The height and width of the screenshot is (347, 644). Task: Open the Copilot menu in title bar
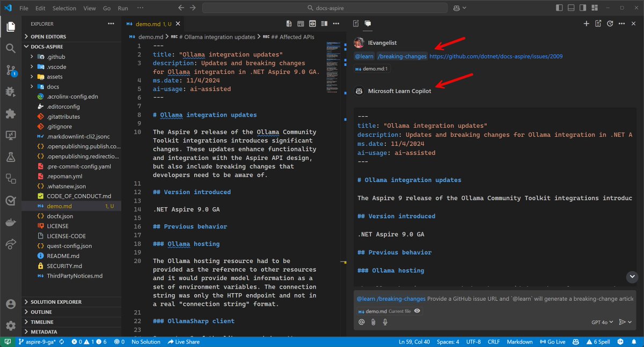[460, 8]
